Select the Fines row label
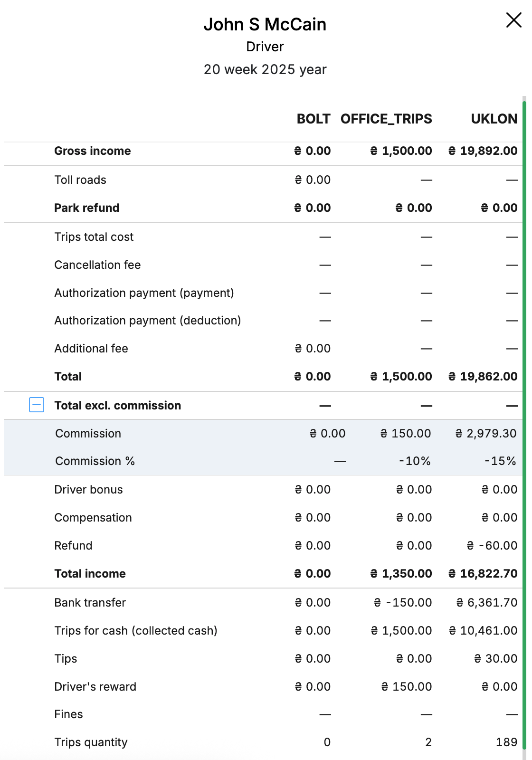The image size is (532, 760). 68,714
